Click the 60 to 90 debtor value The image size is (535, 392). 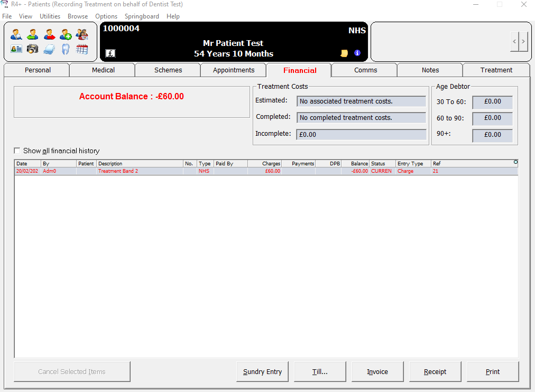click(492, 118)
